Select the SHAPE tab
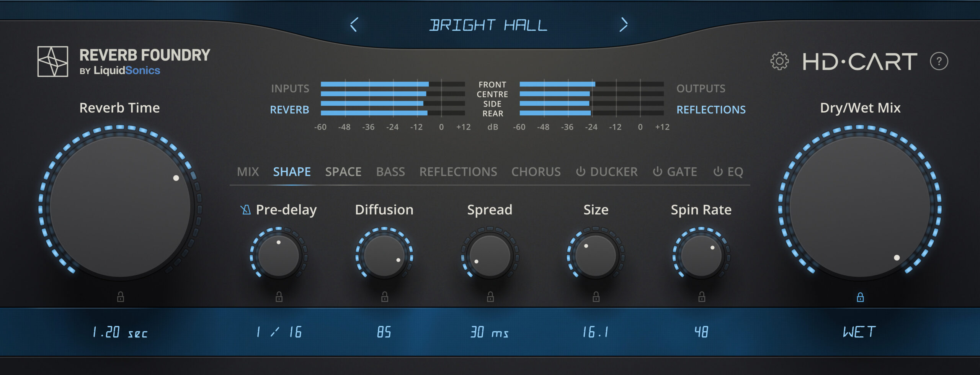Screen dimensions: 980x375 (292, 172)
